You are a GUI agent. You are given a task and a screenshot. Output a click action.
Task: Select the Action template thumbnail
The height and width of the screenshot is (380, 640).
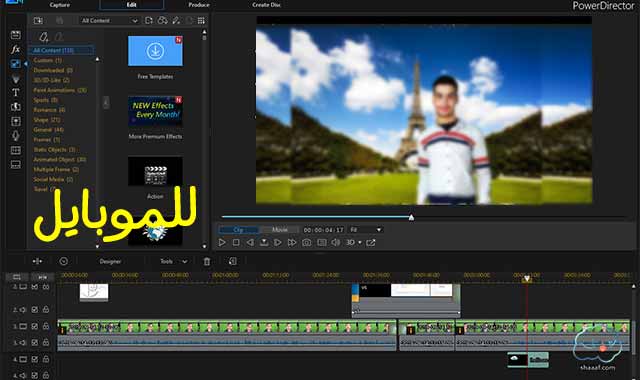point(156,171)
